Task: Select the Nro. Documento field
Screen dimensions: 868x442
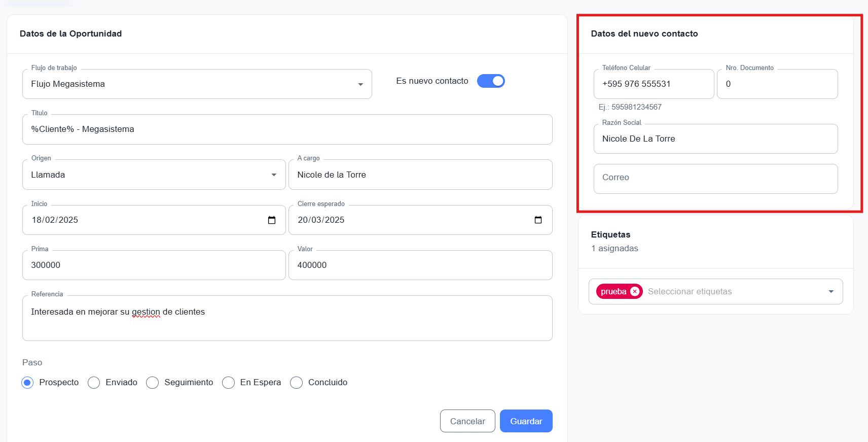Action: pos(777,84)
